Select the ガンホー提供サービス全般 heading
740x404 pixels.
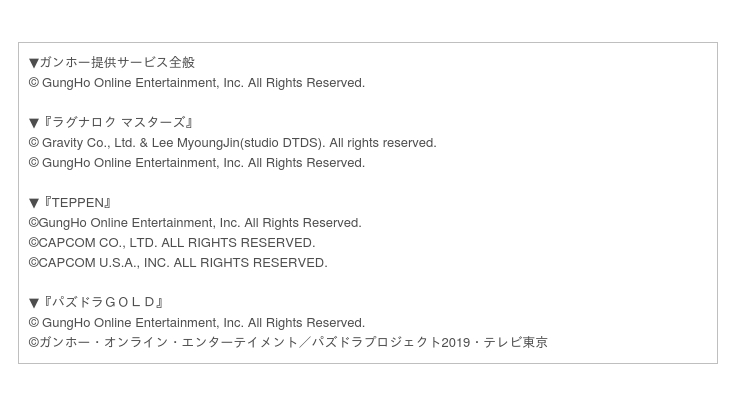point(117,62)
